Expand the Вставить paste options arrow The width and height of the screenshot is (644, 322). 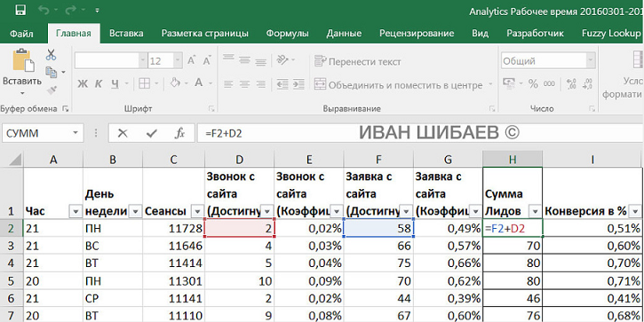22,93
